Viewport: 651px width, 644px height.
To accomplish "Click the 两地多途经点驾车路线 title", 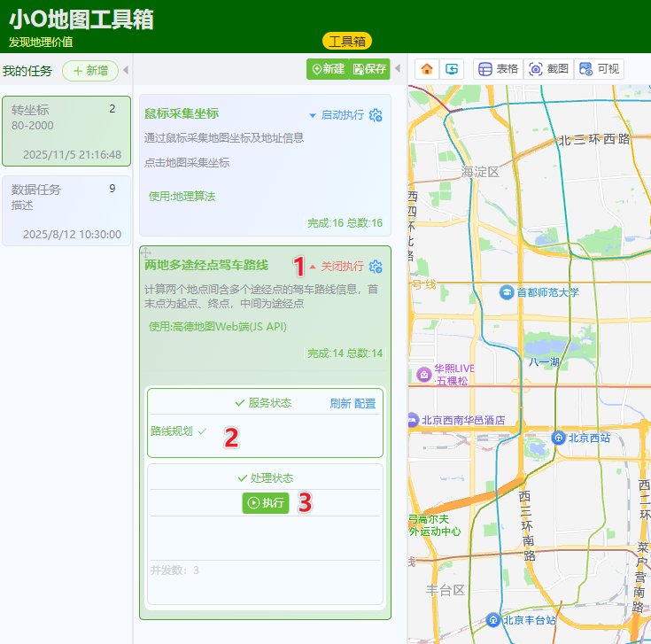I will [206, 265].
